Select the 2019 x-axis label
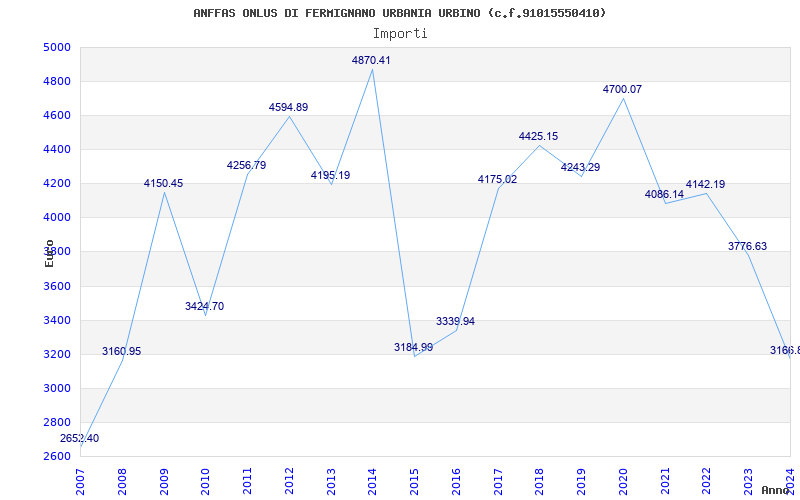This screenshot has height=500, width=800. pyautogui.click(x=582, y=482)
